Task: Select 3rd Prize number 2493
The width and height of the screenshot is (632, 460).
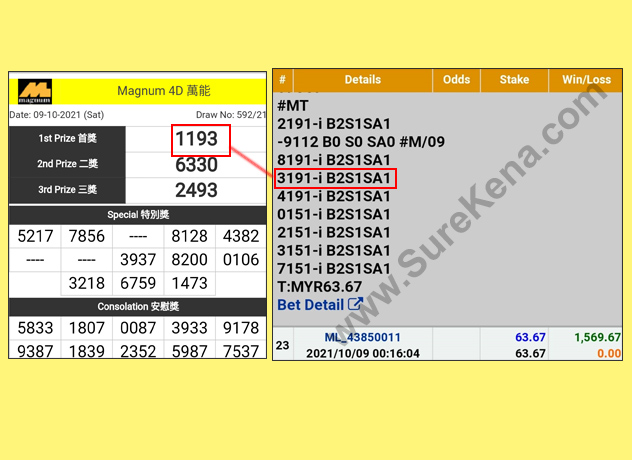Action: [196, 190]
